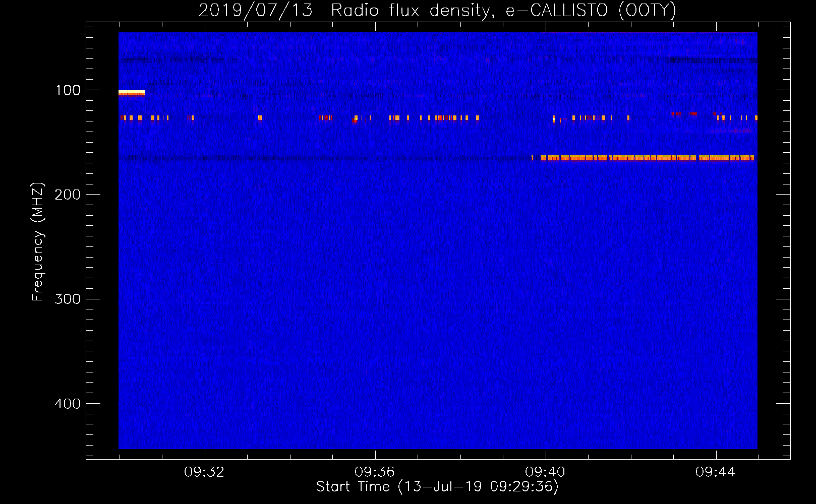Viewport: 816px width, 504px height.
Task: Click the 300 MHz frequency tick label
Action: (68, 299)
